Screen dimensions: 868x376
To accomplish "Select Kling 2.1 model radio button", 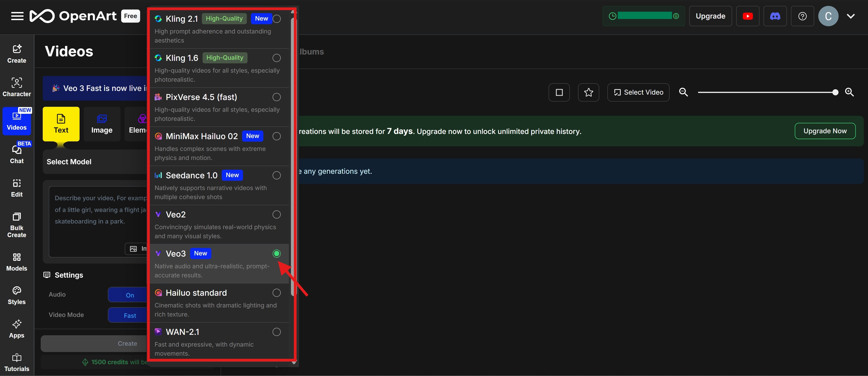I will pyautogui.click(x=277, y=19).
